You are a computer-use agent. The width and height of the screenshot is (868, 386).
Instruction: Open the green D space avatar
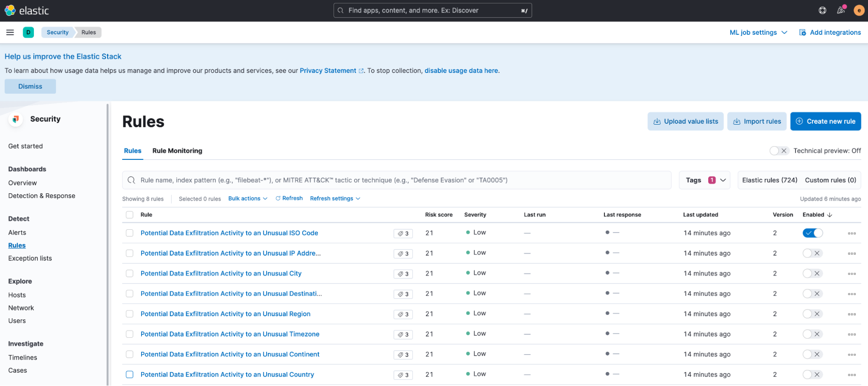click(28, 32)
